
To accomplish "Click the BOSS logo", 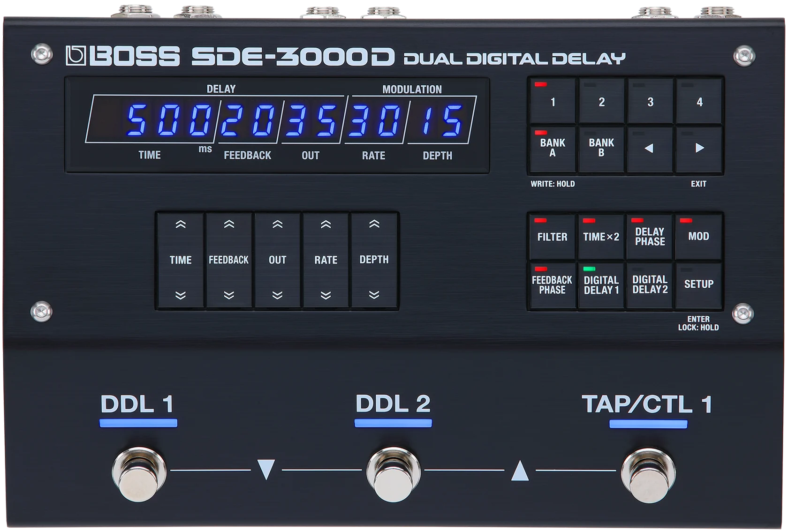I will point(123,56).
